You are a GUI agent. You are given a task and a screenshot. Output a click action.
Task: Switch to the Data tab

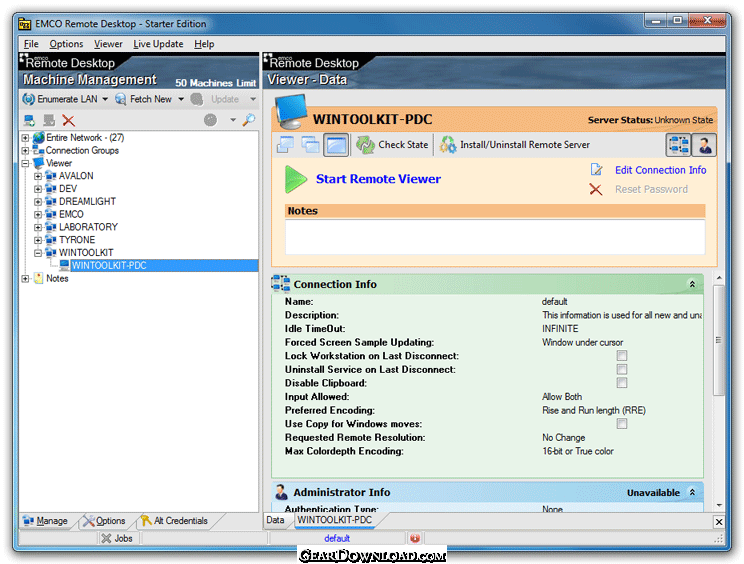(275, 520)
